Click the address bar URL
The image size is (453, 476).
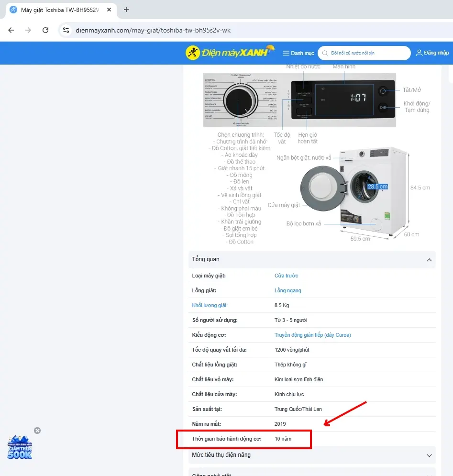pos(153,30)
